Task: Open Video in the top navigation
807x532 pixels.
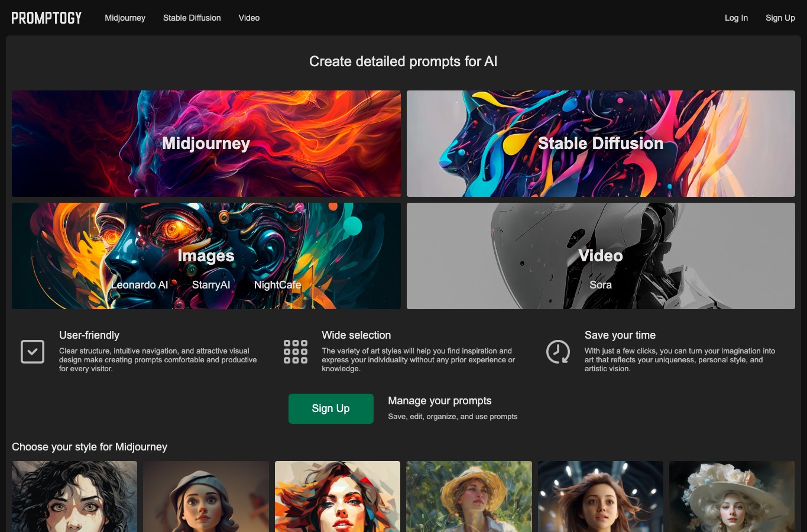Action: [x=249, y=18]
